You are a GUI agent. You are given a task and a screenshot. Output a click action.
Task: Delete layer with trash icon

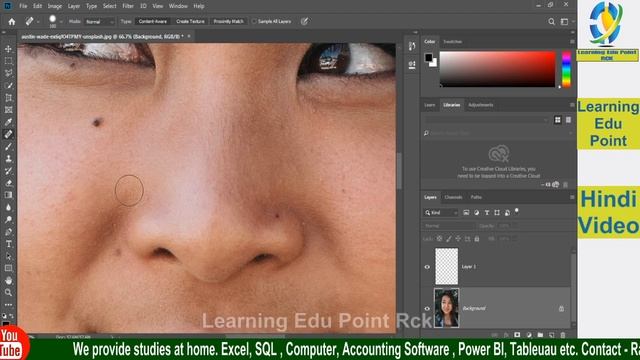click(563, 335)
